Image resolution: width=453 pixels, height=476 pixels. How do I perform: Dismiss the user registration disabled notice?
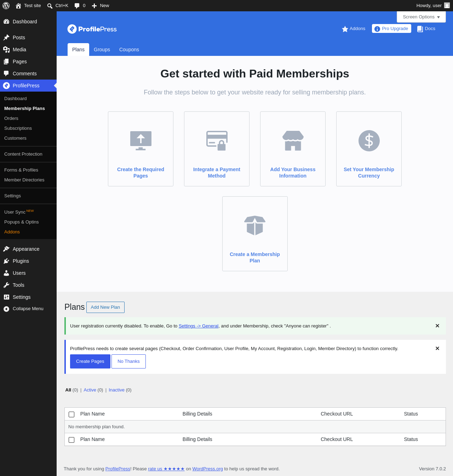(x=437, y=326)
